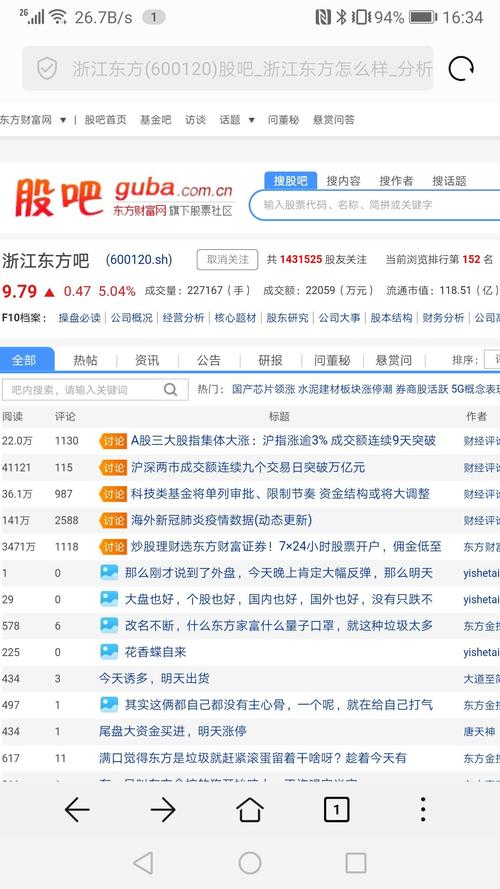Viewport: 500px width, 889px height.
Task: Select the 搜内容 search tab
Action: coord(344,181)
